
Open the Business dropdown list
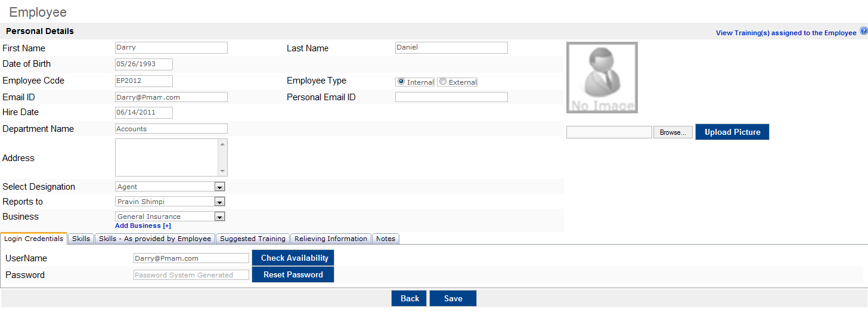(170, 217)
